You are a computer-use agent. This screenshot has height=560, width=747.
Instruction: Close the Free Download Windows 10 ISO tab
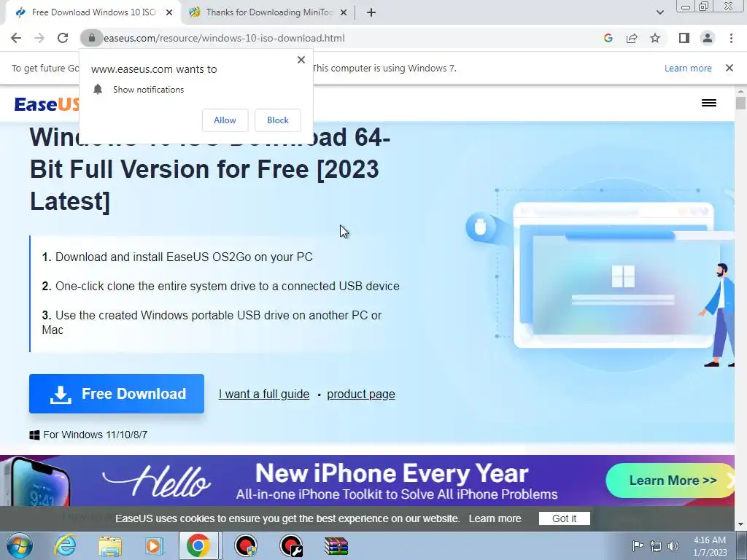169,13
